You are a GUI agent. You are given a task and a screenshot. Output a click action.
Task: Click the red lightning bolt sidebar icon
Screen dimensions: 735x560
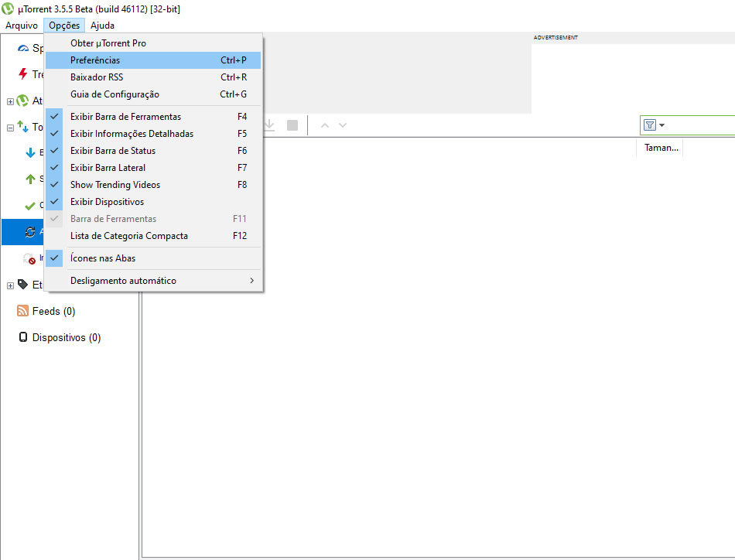tap(23, 74)
